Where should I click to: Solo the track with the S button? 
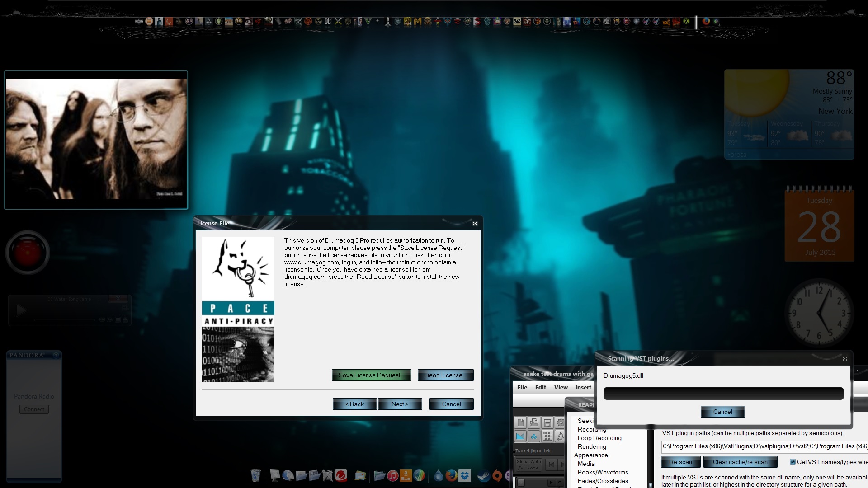(x=560, y=483)
